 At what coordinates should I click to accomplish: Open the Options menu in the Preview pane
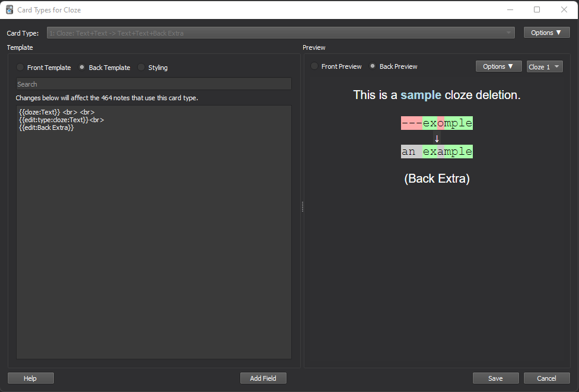pos(498,66)
